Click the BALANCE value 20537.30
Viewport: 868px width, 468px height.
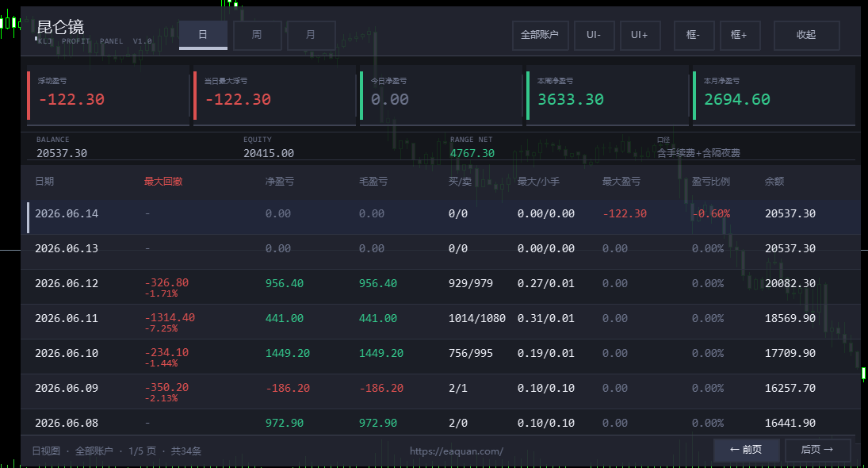coord(62,153)
